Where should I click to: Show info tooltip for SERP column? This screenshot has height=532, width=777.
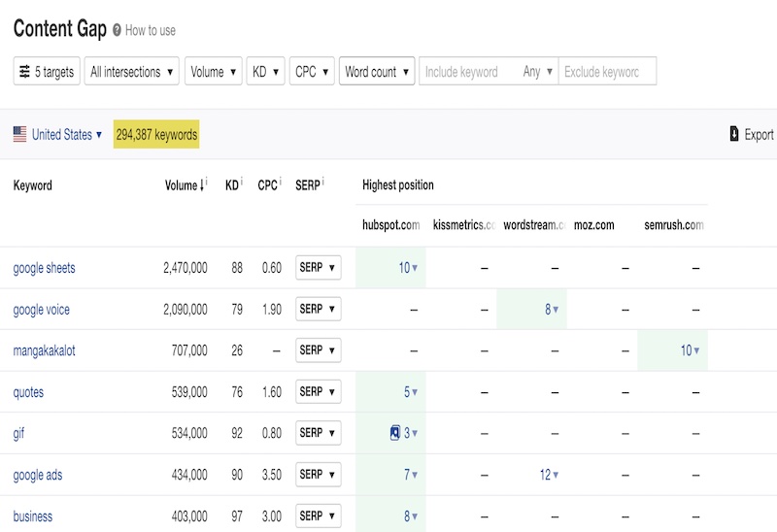322,182
